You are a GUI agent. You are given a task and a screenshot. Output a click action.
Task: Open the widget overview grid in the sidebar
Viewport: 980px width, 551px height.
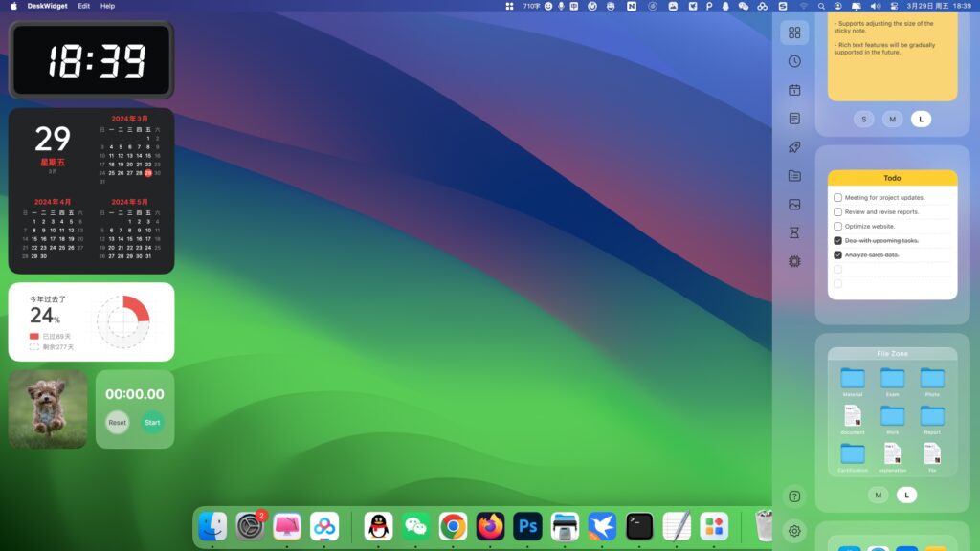tap(793, 32)
